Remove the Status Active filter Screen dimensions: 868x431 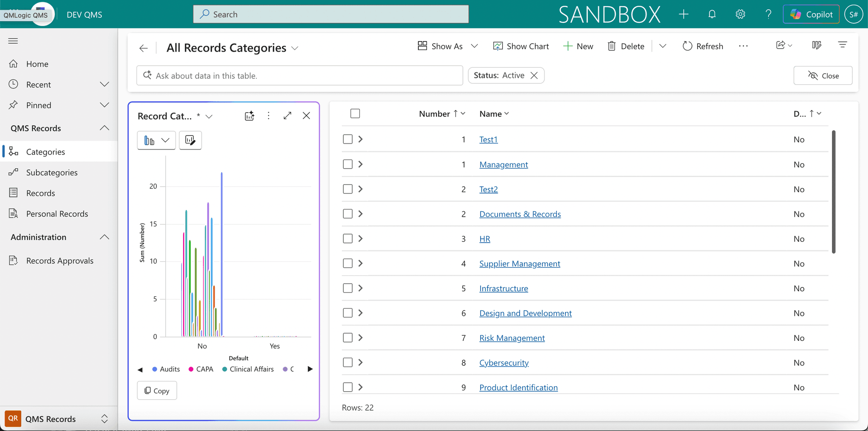[534, 75]
